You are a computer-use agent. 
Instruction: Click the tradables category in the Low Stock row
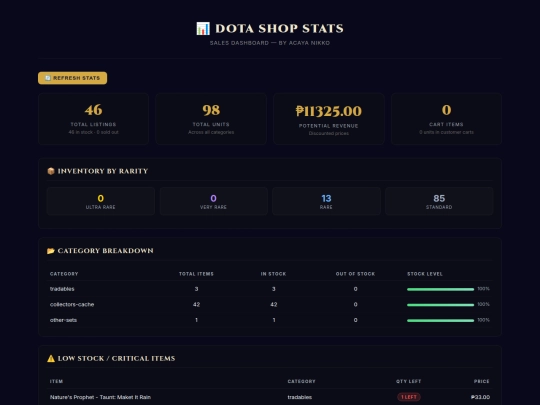click(x=300, y=397)
